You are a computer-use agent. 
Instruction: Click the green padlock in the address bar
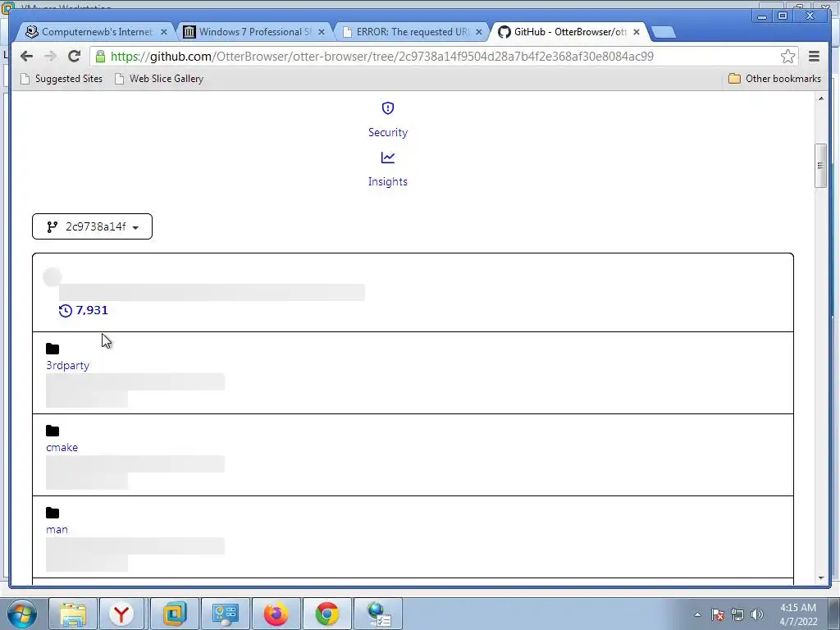pyautogui.click(x=100, y=57)
